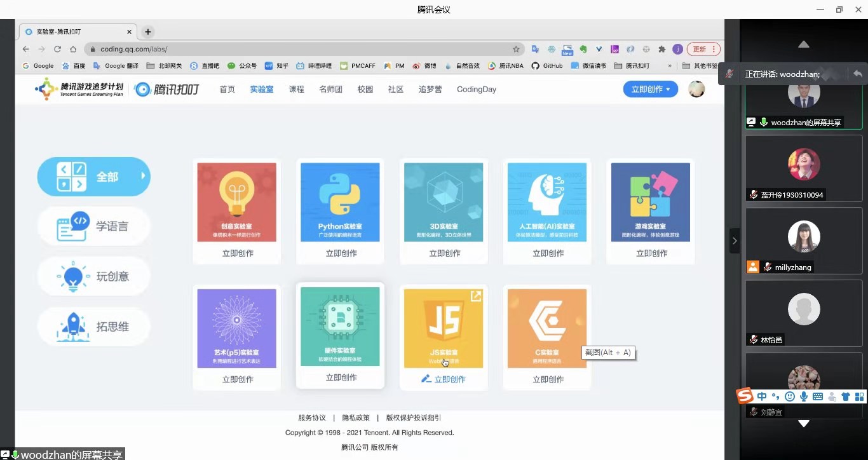Expand the bookmarks overflow chevron
The width and height of the screenshot is (868, 460).
click(669, 65)
